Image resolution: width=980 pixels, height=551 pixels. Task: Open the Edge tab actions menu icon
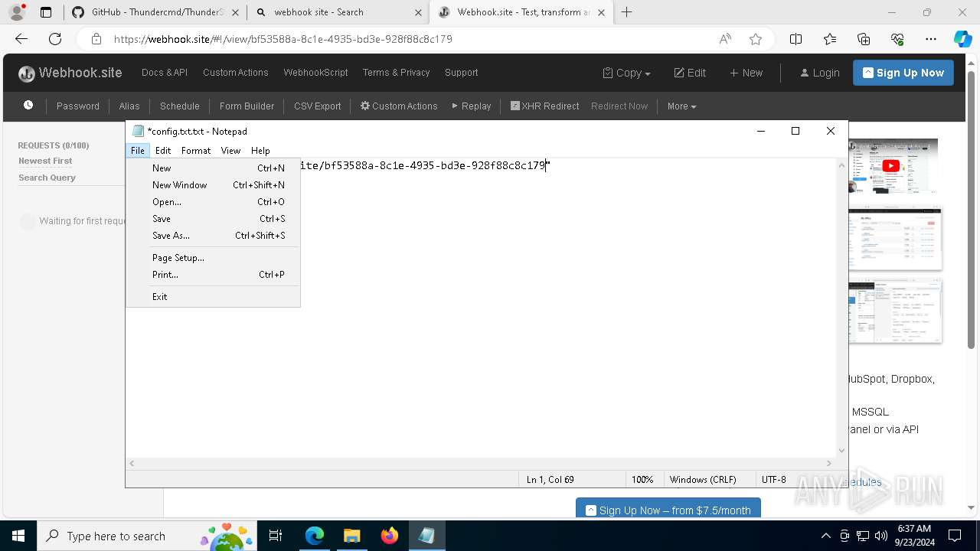(x=46, y=12)
